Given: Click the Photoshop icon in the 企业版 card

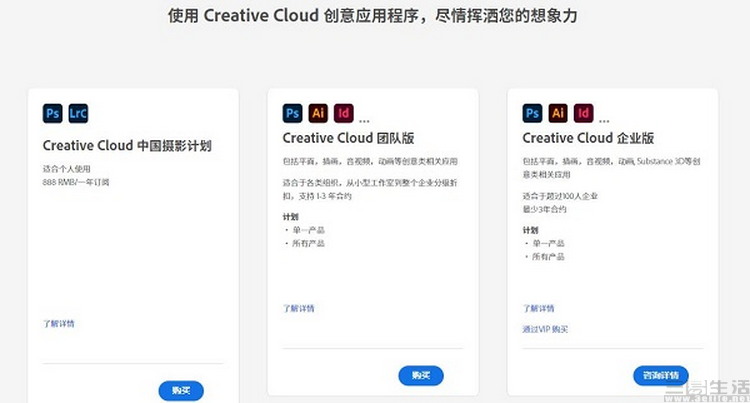Looking at the screenshot, I should (x=532, y=113).
